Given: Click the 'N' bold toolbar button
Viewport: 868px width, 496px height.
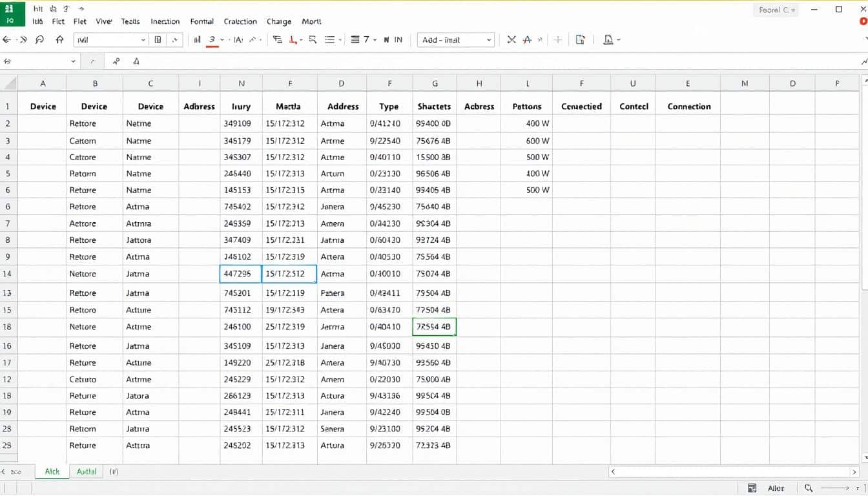Looking at the screenshot, I should pyautogui.click(x=386, y=39).
